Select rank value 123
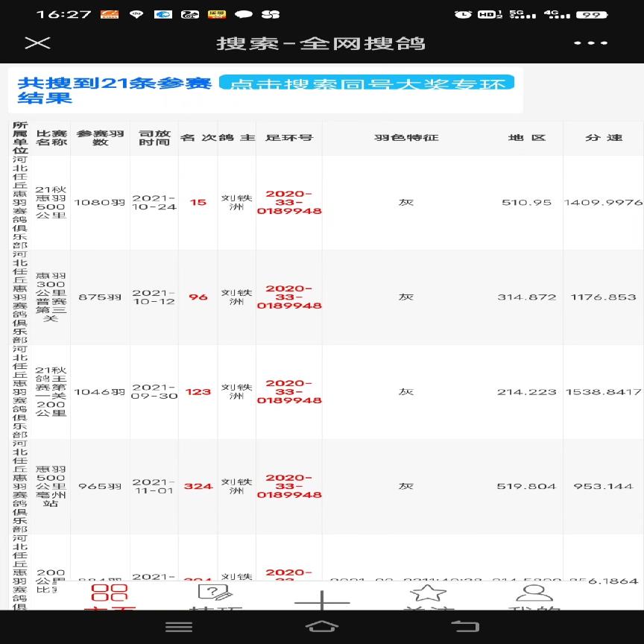Image resolution: width=644 pixels, height=644 pixels. (x=198, y=392)
